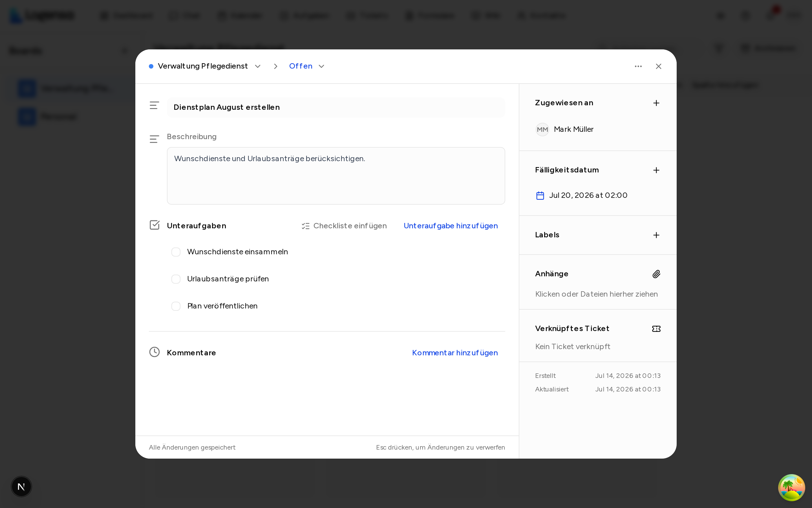Click the assignee name Mark Müller
The image size is (812, 508).
pyautogui.click(x=573, y=129)
